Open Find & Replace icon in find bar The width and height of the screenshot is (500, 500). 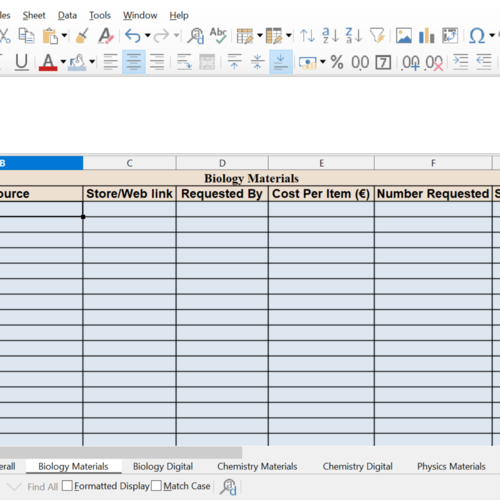click(228, 487)
